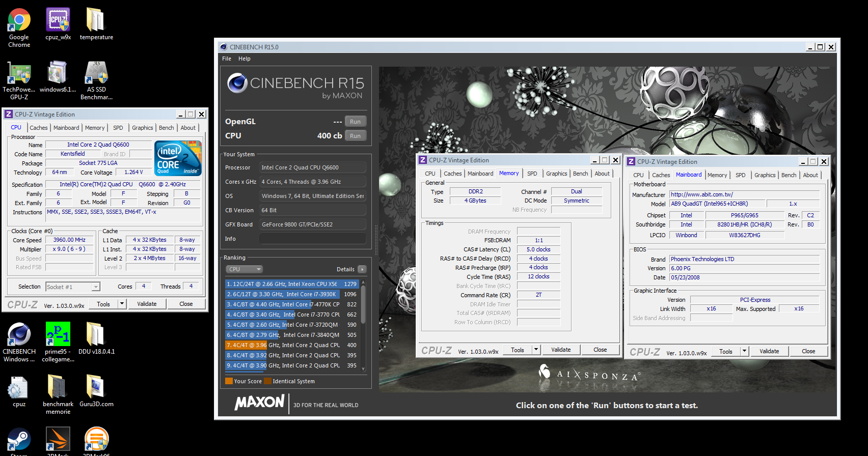Click the CPU-Z Memory window title icon
Image resolution: width=868 pixels, height=456 pixels.
point(423,160)
